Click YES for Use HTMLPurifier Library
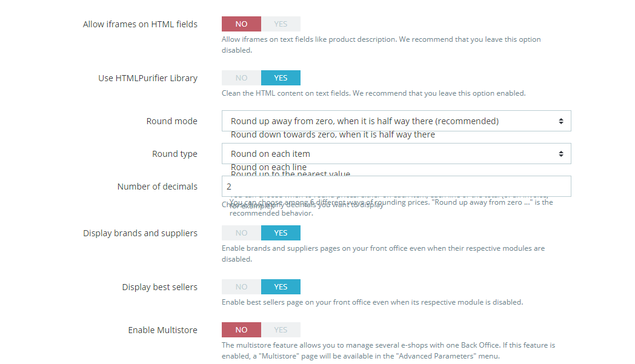This screenshot has height=364, width=635. point(281,78)
